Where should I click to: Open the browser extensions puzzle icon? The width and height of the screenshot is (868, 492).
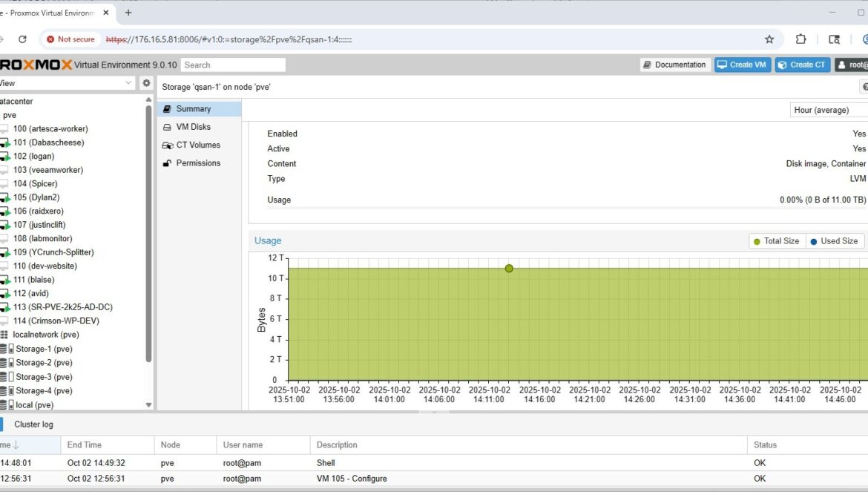(801, 39)
